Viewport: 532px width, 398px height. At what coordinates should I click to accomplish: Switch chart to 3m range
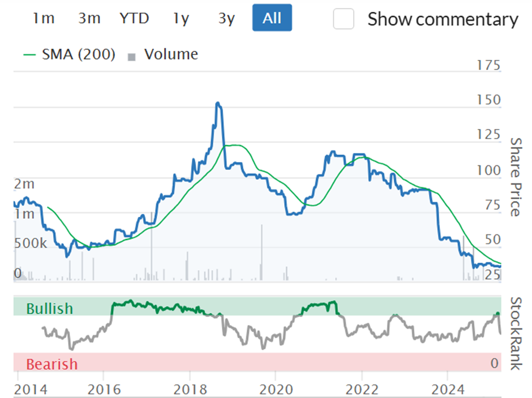click(89, 18)
